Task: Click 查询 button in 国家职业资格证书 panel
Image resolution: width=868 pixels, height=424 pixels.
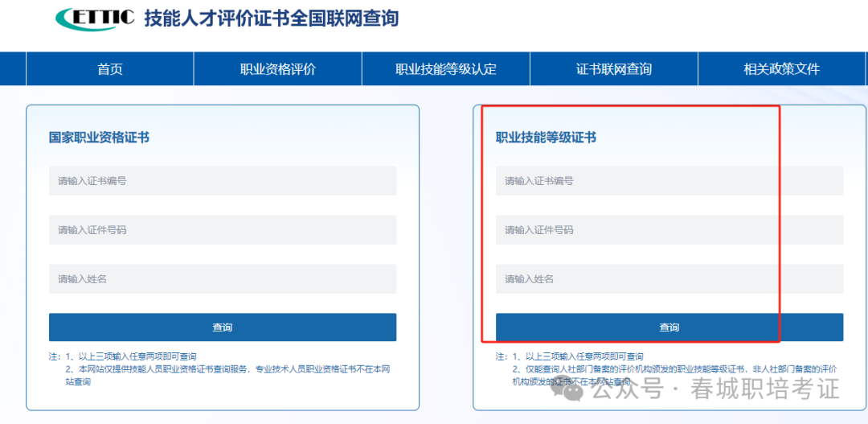Action: point(223,327)
